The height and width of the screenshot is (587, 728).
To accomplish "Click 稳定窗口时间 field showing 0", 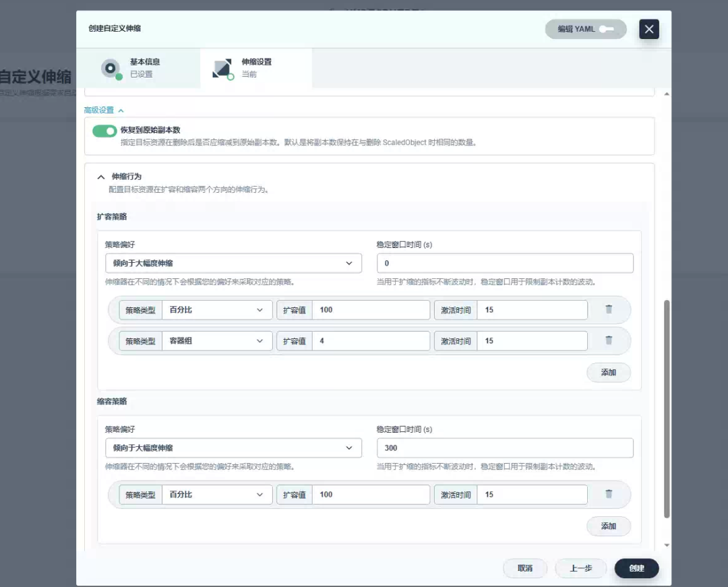I will [505, 263].
